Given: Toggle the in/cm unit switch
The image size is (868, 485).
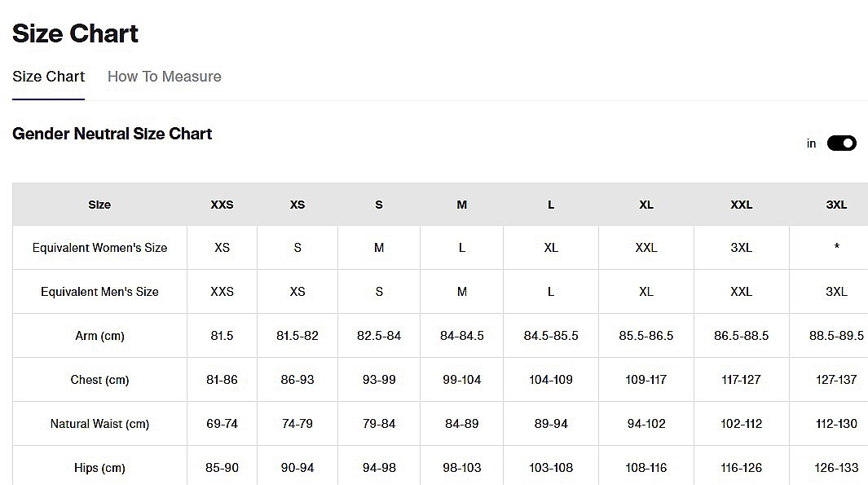Looking at the screenshot, I should coord(841,143).
